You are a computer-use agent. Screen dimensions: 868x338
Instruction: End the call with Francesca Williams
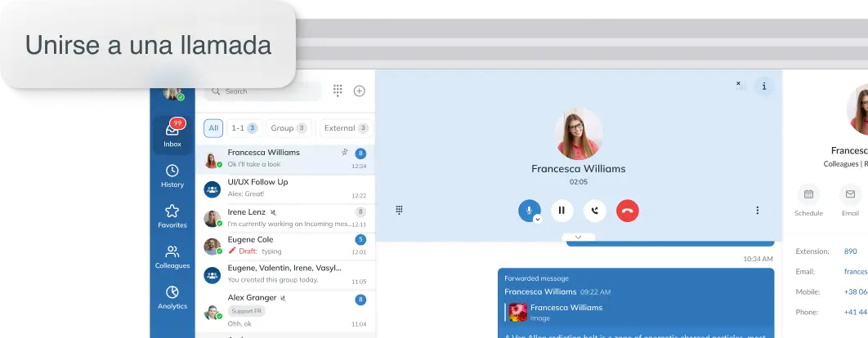627,211
